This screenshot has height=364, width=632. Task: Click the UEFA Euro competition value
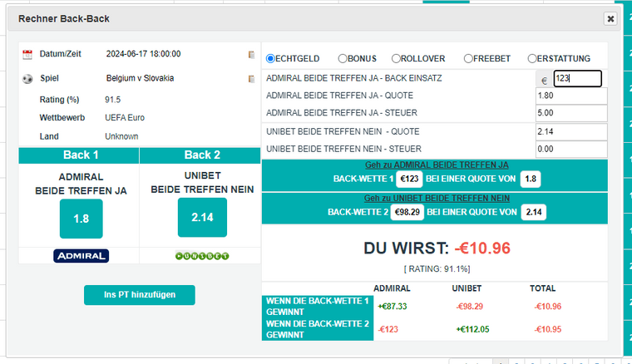click(125, 117)
